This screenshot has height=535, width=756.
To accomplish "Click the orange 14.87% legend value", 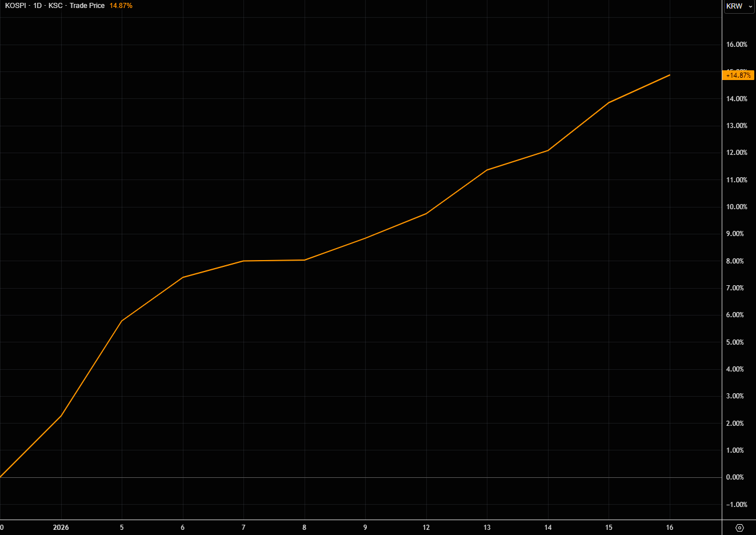I will click(x=121, y=6).
